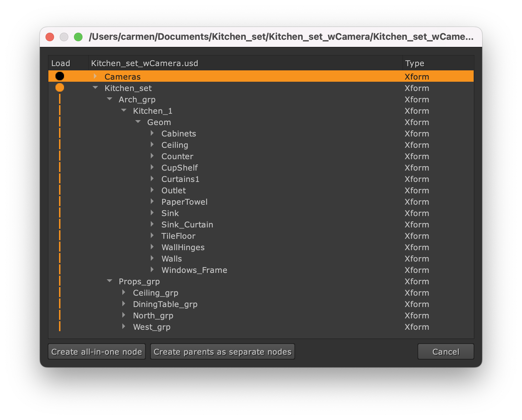Select the Counter row

coord(177,156)
